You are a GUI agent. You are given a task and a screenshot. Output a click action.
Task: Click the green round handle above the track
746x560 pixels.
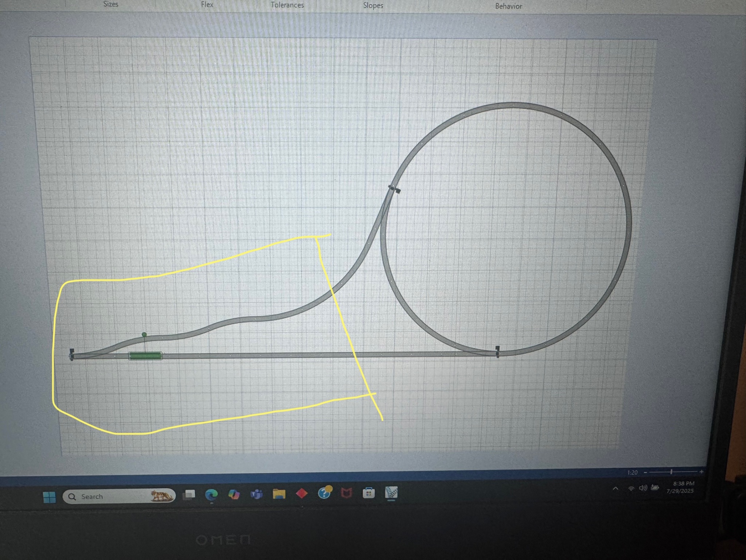click(x=144, y=334)
